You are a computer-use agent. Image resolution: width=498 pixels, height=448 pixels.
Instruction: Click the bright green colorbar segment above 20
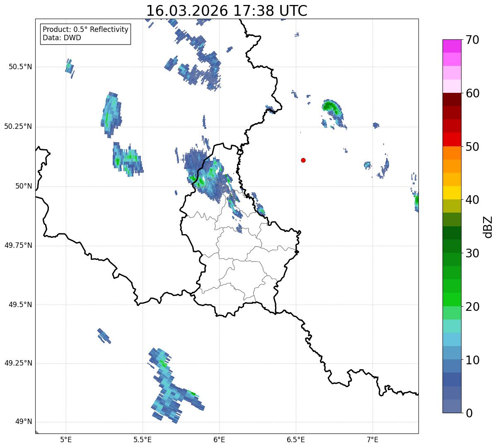(451, 300)
